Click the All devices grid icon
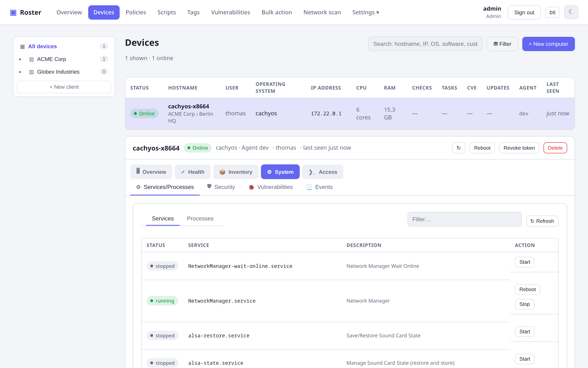588x368 pixels. click(x=22, y=46)
